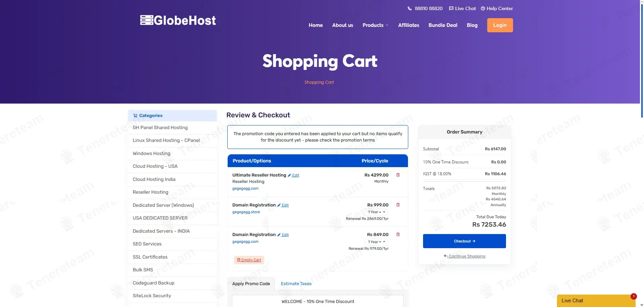This screenshot has width=644, height=307.
Task: Open 1 Year dropdown for gegegegg.store
Action: [376, 212]
